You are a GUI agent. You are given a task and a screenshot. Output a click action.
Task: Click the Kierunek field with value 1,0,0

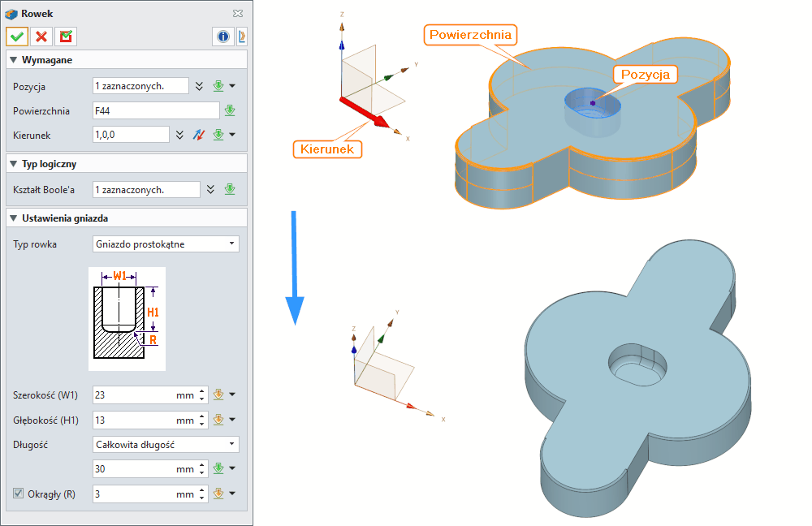pyautogui.click(x=130, y=135)
